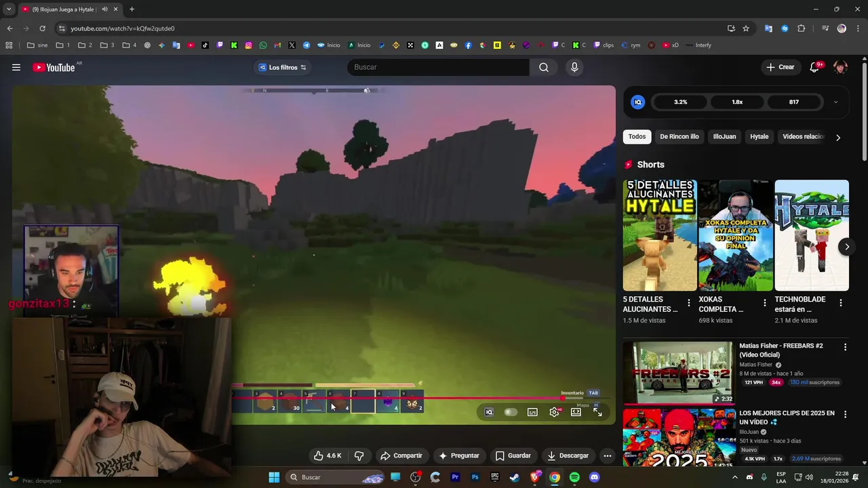
Task: Open browser tab search dropdown
Action: (9, 9)
